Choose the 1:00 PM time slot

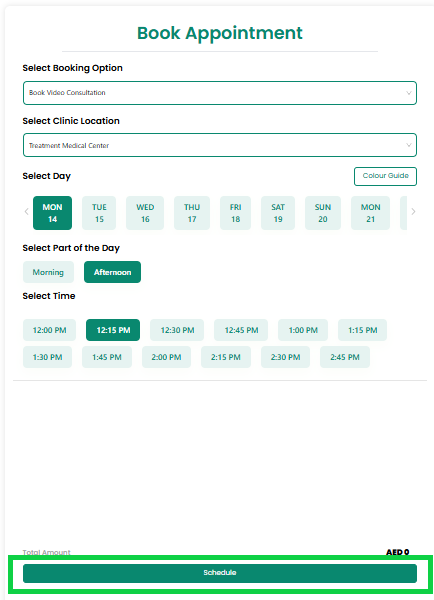click(x=303, y=330)
